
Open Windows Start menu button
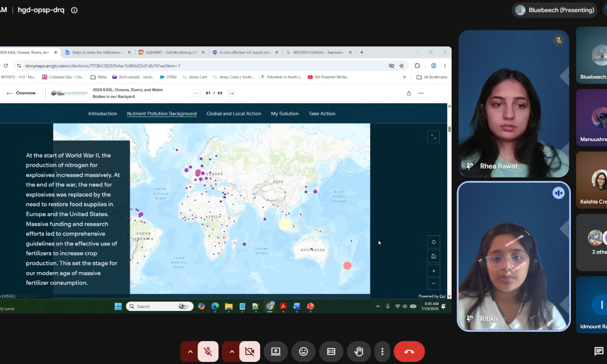118,306
